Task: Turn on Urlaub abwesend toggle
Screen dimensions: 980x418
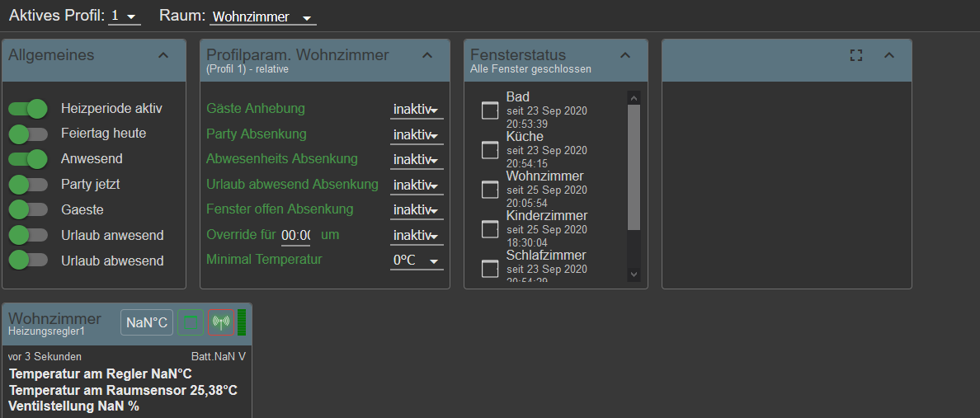Action: pyautogui.click(x=29, y=261)
